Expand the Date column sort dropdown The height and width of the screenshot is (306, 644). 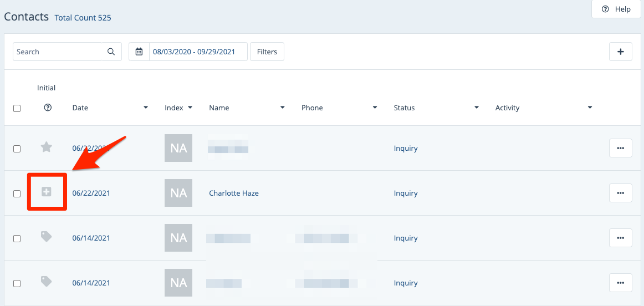click(x=146, y=108)
